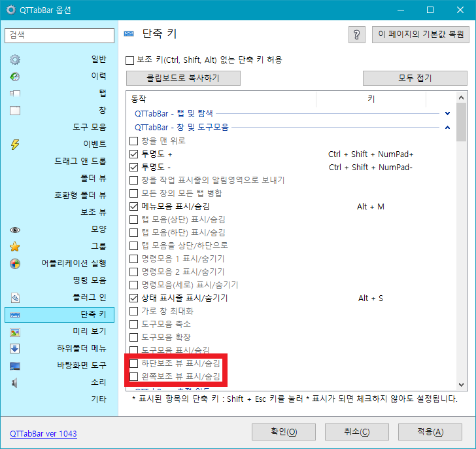Click the speaker icon beside 소리

point(14,383)
